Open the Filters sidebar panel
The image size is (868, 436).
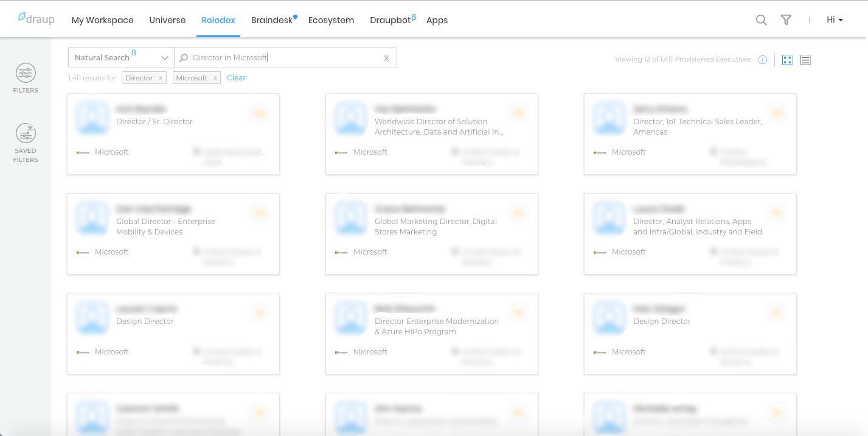(x=26, y=79)
